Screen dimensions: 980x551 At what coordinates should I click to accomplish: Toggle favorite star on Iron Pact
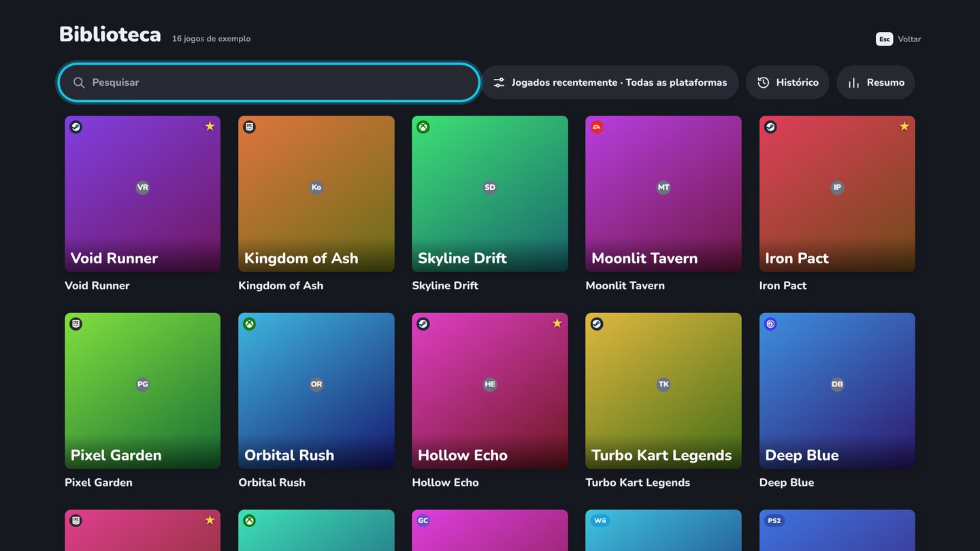point(904,127)
